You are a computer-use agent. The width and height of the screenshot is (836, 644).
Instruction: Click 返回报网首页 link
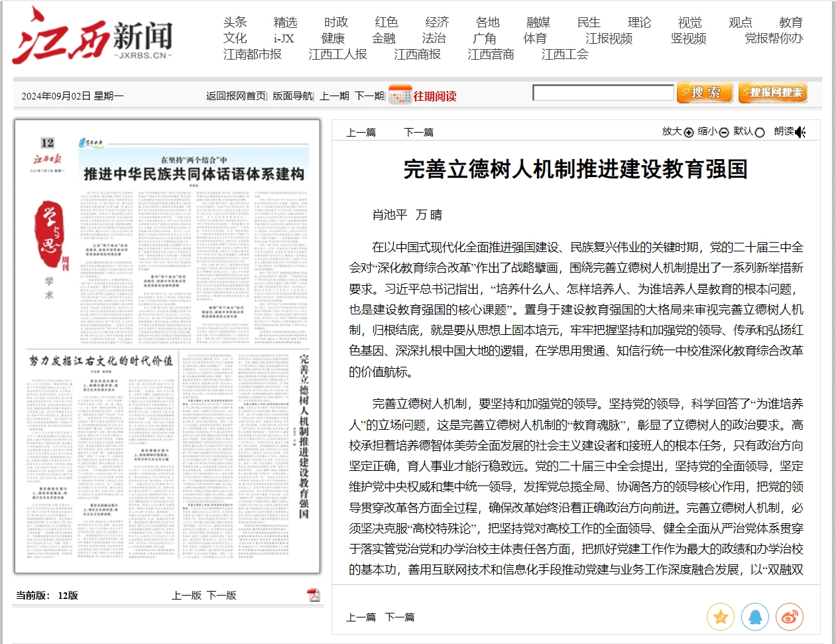pos(235,96)
